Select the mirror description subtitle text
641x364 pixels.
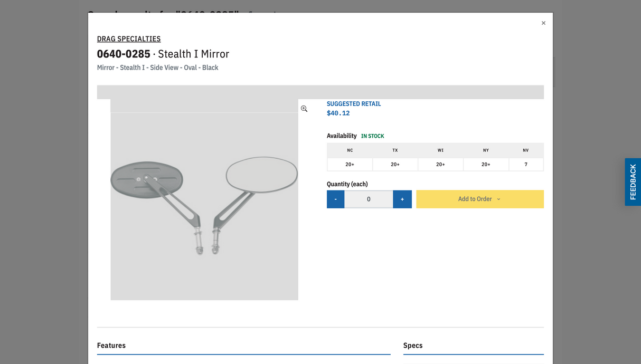pos(158,68)
